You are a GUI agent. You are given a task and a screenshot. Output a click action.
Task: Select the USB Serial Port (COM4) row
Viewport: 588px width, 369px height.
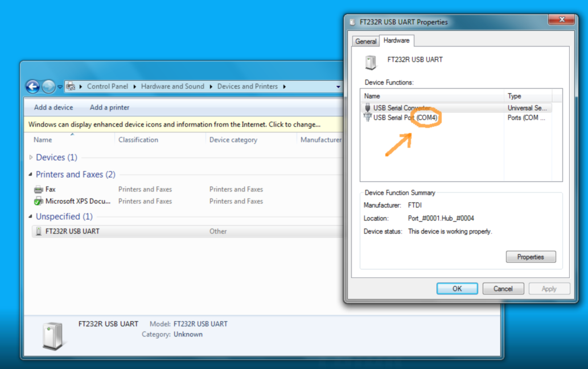456,118
